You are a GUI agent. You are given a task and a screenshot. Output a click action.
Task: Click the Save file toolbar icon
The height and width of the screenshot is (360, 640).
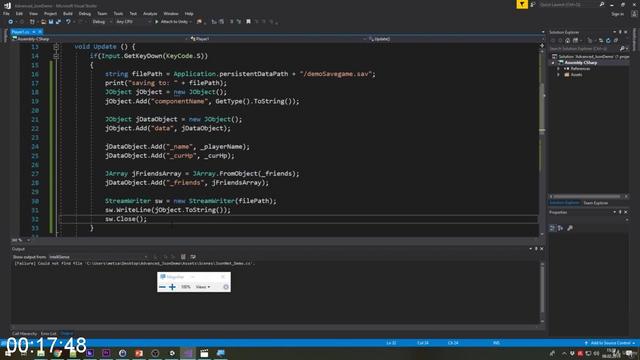51,22
